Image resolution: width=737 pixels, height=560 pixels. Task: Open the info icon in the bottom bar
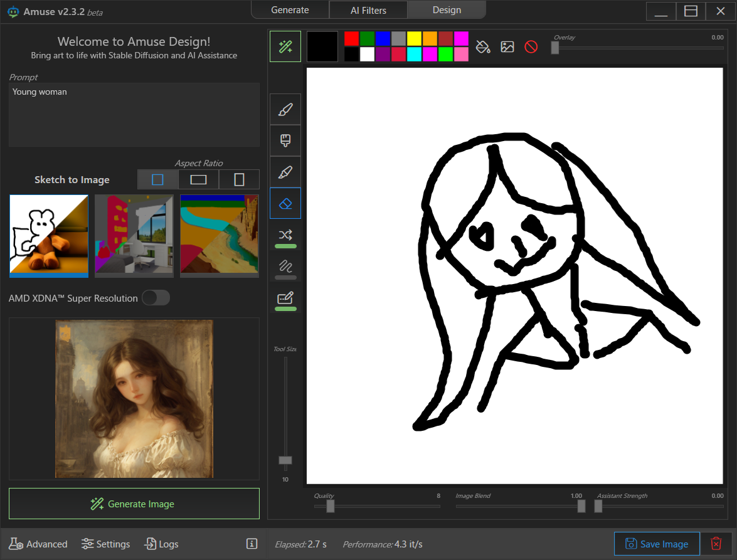tap(252, 544)
